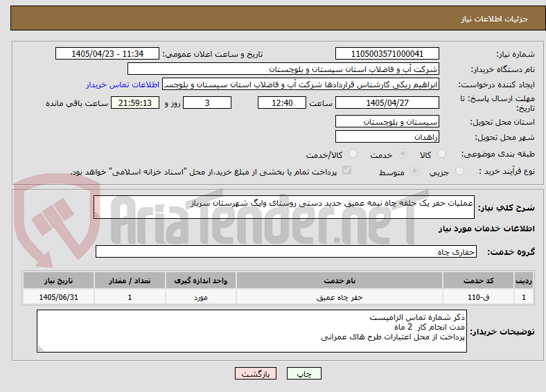The width and height of the screenshot is (546, 392).
Task: Open the اطلاعات تماس خریدار link
Action: [x=123, y=84]
